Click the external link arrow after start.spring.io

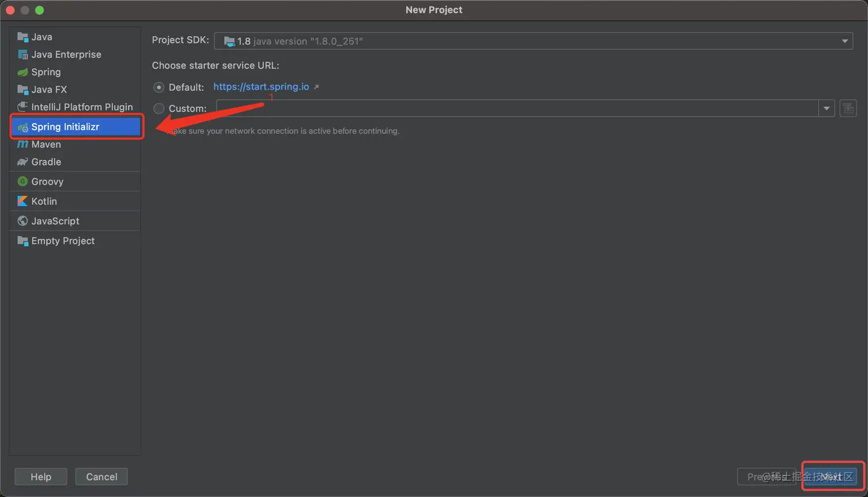(x=316, y=87)
